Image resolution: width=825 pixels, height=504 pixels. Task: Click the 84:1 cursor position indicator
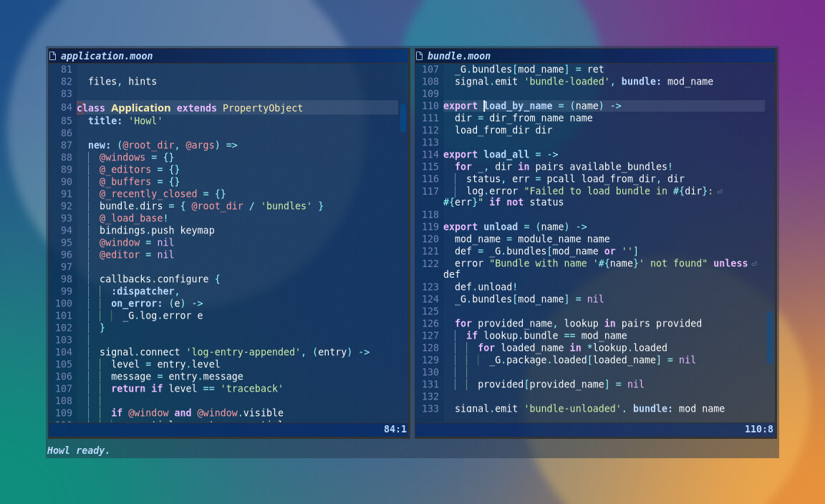pyautogui.click(x=395, y=430)
